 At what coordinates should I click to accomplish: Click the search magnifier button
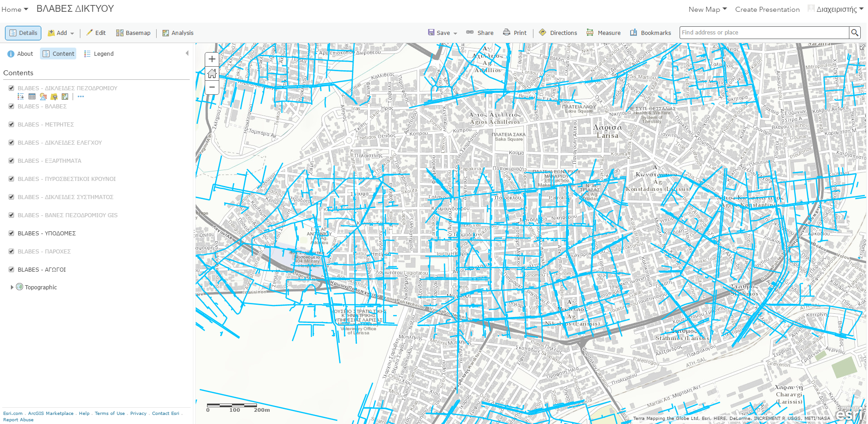855,33
